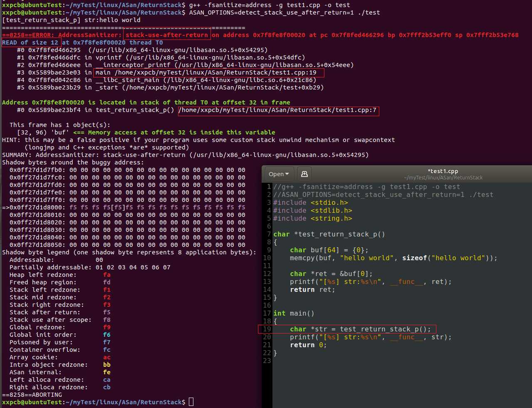The height and width of the screenshot is (408, 532).
Task: Click shadow row '=>0x0ff27d1d8000' with f5 bytes
Action: click(124, 207)
